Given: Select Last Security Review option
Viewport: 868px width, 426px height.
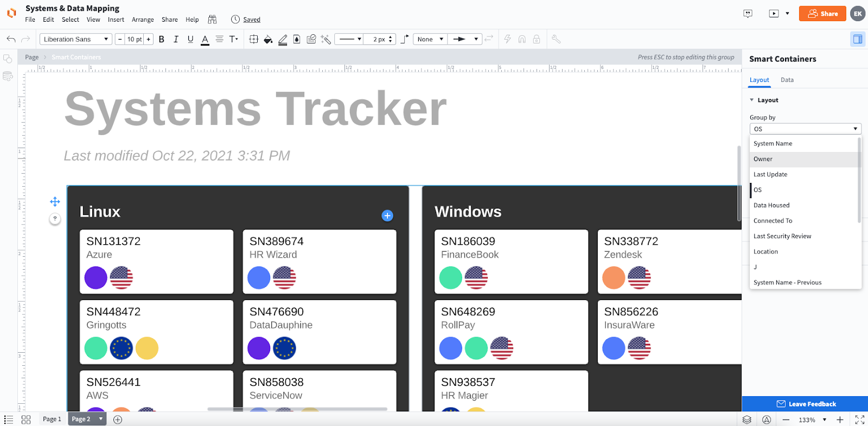Looking at the screenshot, I should (x=803, y=236).
